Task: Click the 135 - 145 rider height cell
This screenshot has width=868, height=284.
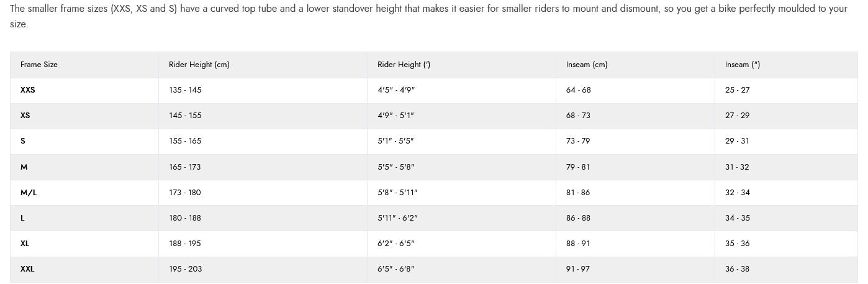Action: point(185,90)
